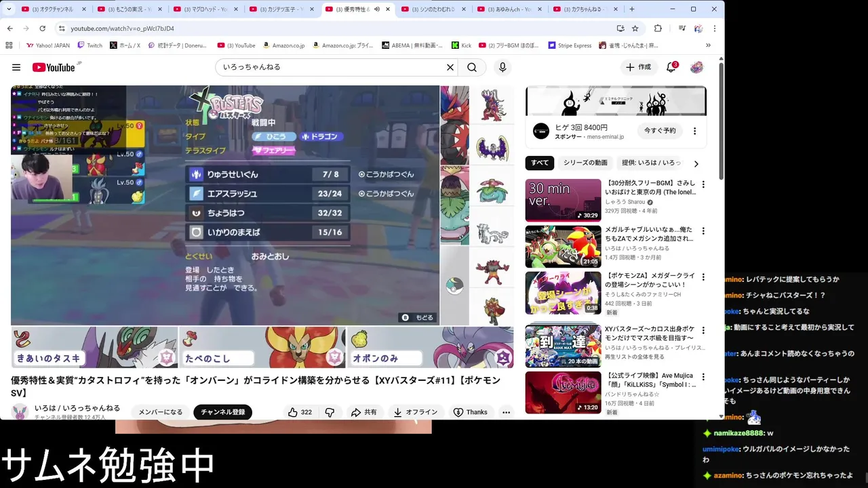Open options for the ヒゲ sponsor ad

(x=694, y=131)
